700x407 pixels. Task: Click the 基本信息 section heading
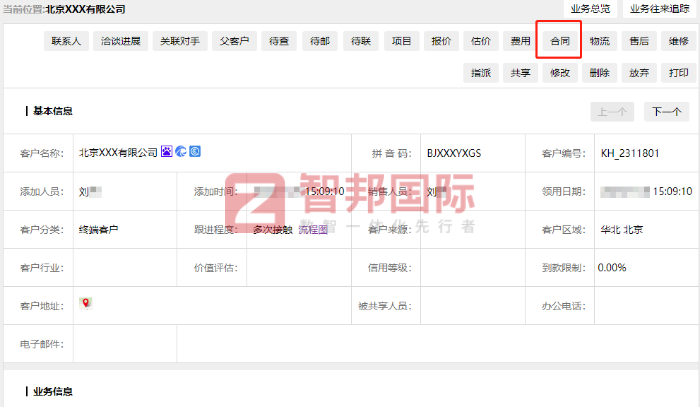click(53, 111)
